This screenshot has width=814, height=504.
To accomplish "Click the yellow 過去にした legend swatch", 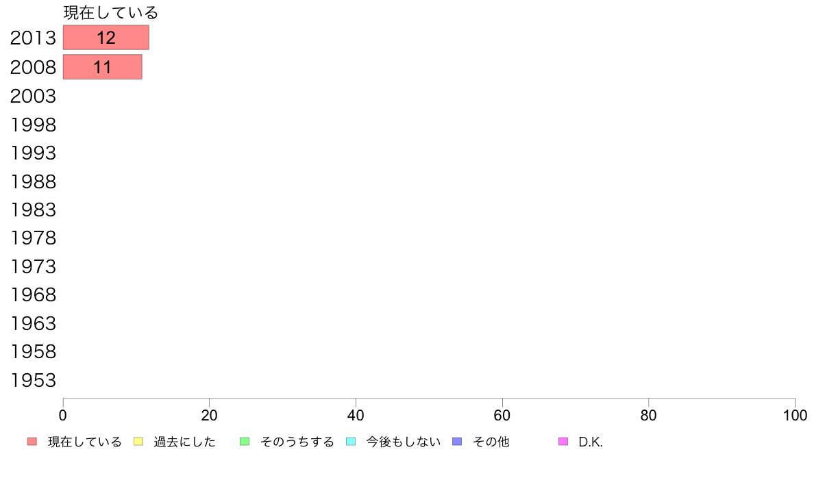I will [x=138, y=442].
